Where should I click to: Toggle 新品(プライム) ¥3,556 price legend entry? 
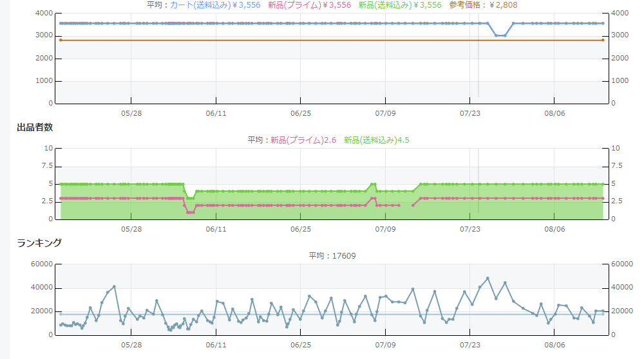[x=309, y=5]
